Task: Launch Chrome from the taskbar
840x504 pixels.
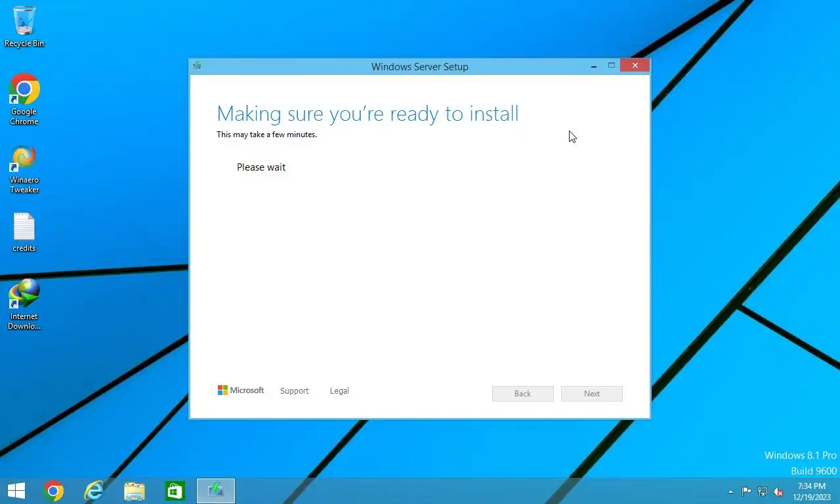Action: click(x=53, y=491)
